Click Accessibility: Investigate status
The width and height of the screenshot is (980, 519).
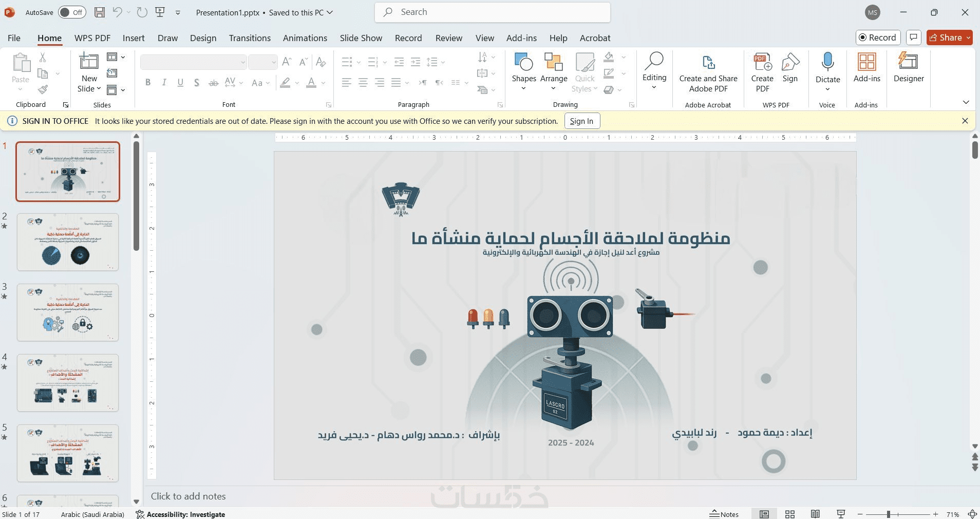point(180,514)
